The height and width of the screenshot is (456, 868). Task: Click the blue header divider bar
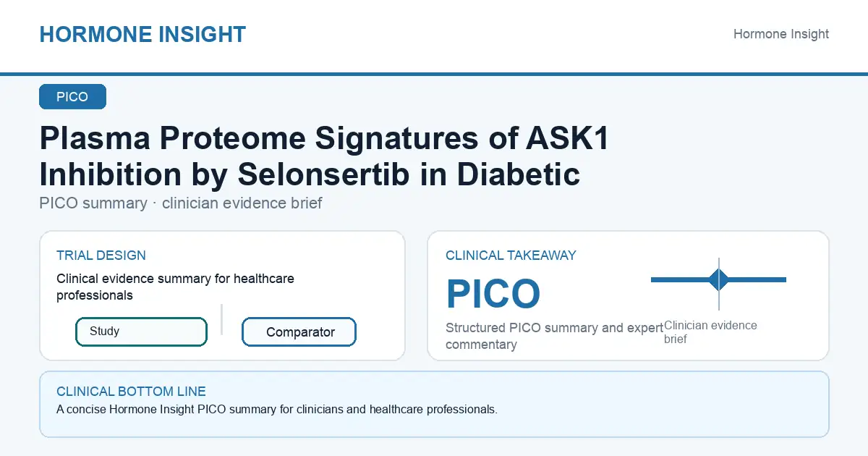(x=434, y=74)
